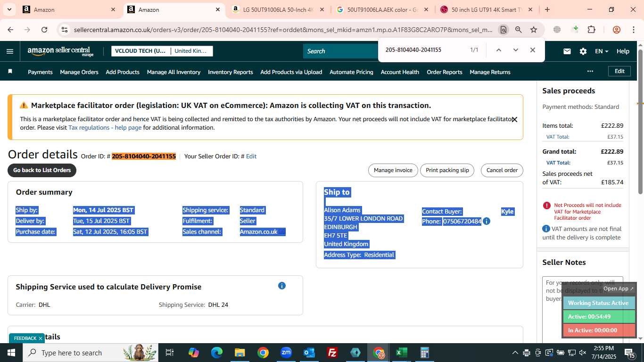Close the FEEDBACK tab widget

[41, 338]
